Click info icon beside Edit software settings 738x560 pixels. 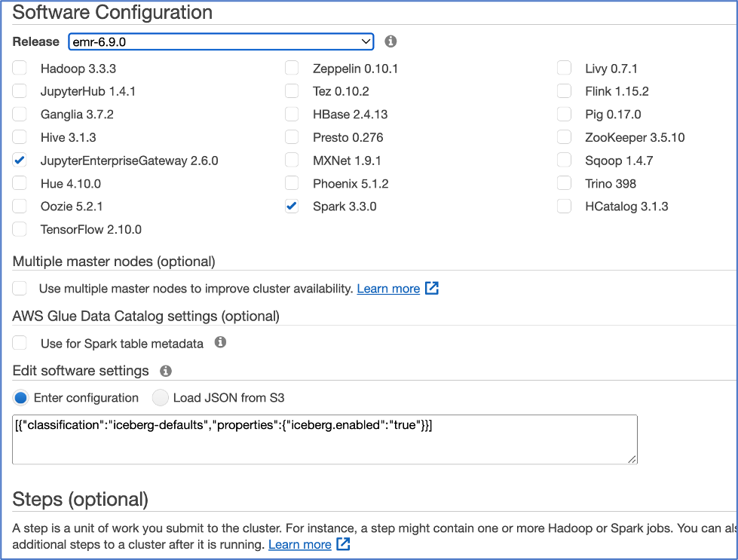click(166, 371)
